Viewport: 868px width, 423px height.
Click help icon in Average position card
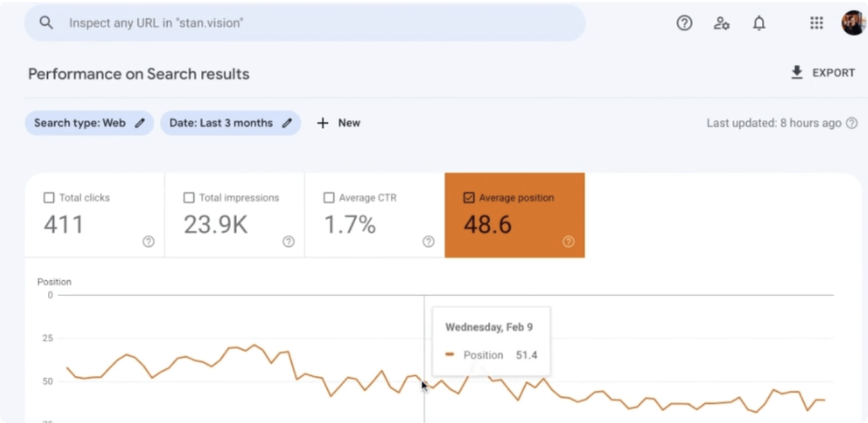568,241
